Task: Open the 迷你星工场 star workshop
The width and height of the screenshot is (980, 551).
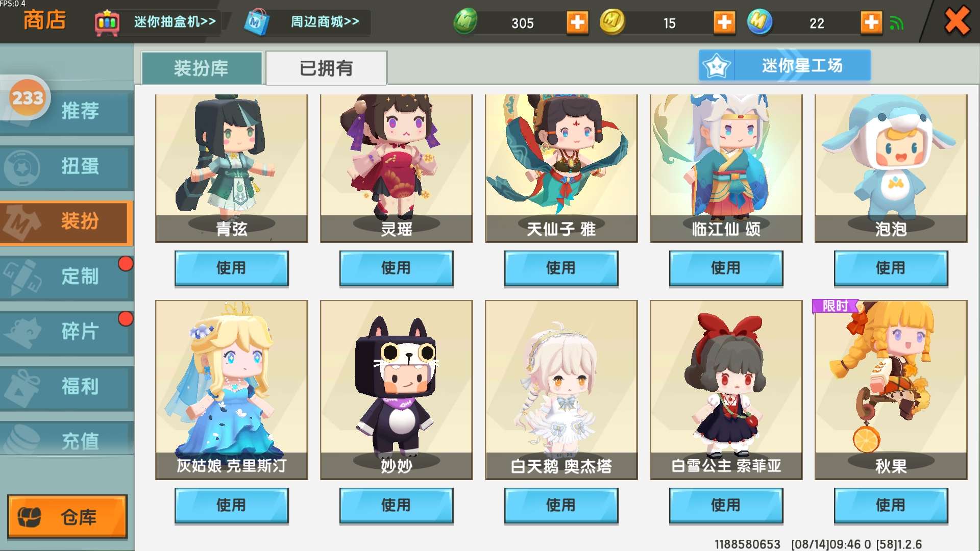Action: pyautogui.click(x=785, y=65)
